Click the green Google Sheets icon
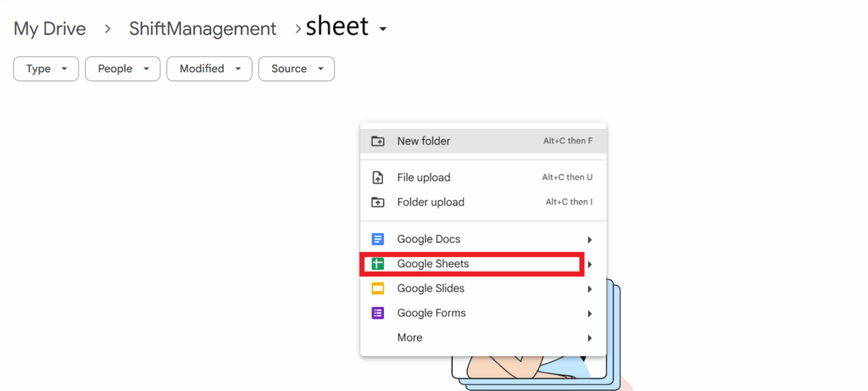The image size is (868, 391). 377,264
